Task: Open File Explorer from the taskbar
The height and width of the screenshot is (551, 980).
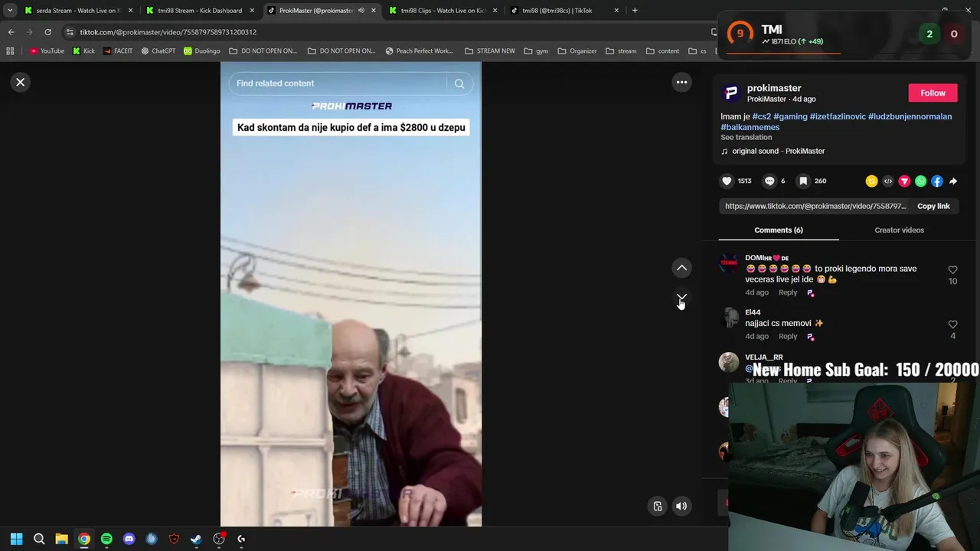Action: [61, 539]
